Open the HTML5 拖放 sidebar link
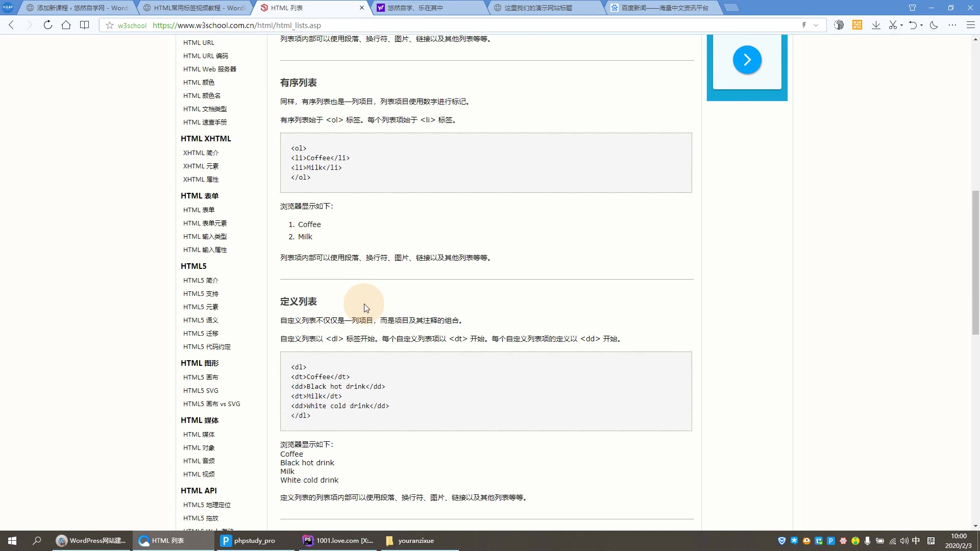The image size is (980, 551). click(201, 518)
